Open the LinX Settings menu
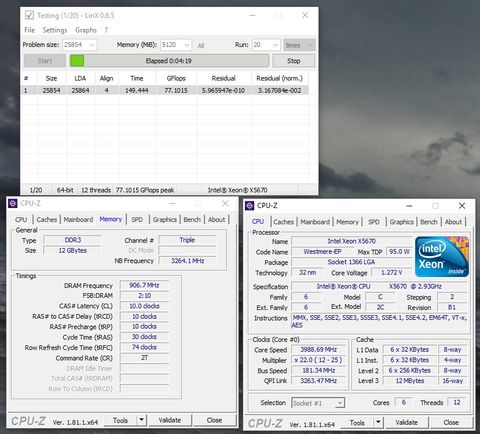480x434 pixels. [x=55, y=30]
